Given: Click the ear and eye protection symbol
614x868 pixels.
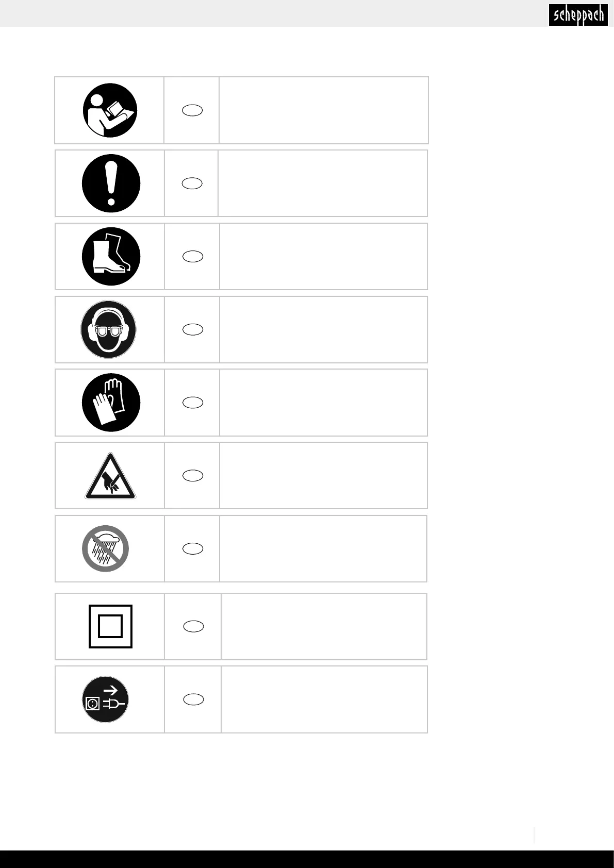Looking at the screenshot, I should click(108, 329).
